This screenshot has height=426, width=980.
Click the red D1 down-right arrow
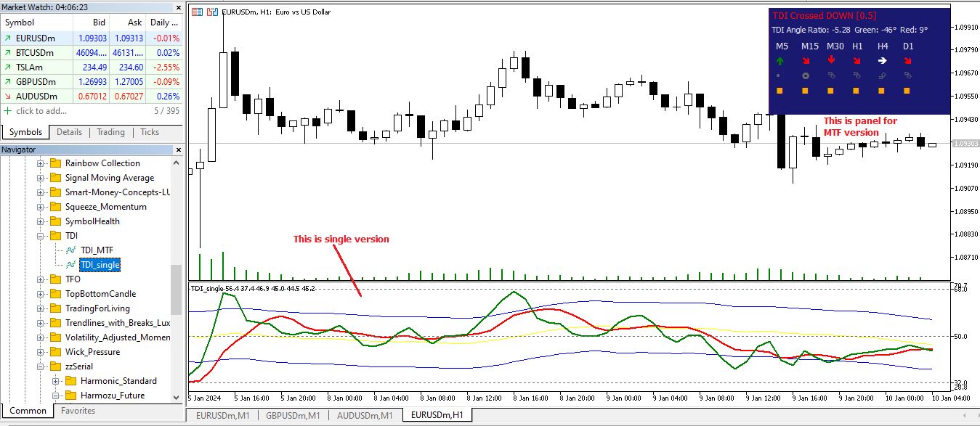tap(907, 61)
